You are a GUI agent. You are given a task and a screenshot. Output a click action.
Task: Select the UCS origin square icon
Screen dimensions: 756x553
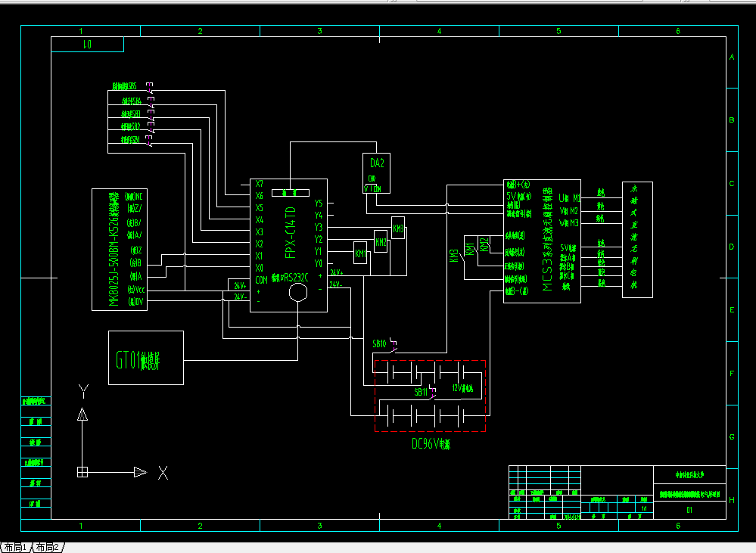pos(82,472)
